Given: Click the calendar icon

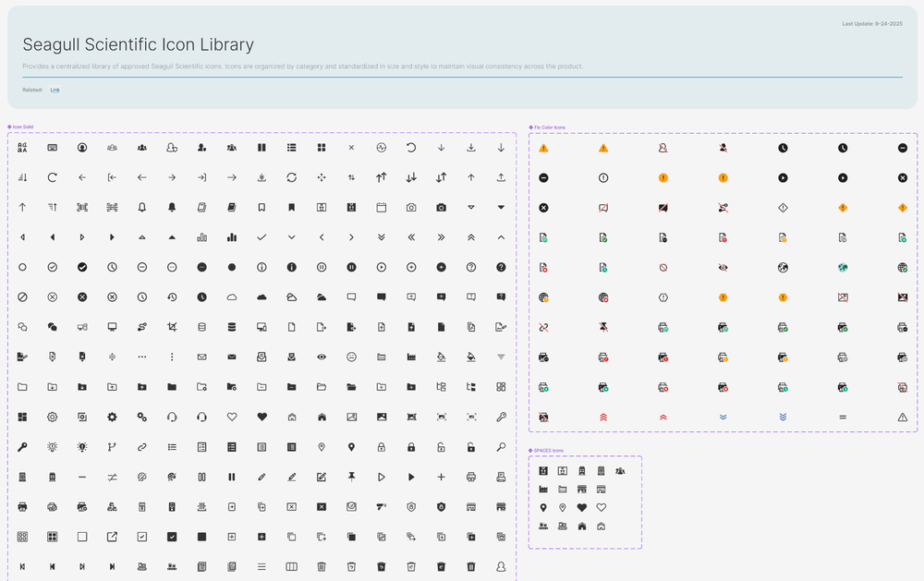Looking at the screenshot, I should point(382,208).
